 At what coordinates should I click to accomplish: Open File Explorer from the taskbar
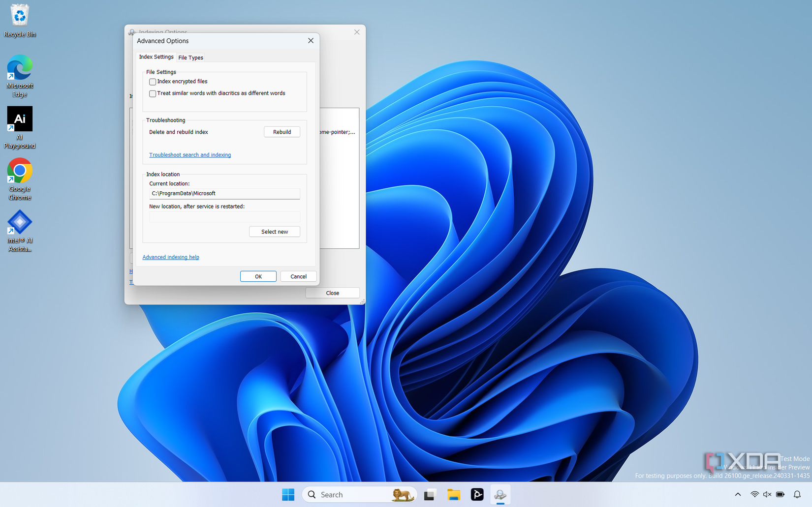453,494
